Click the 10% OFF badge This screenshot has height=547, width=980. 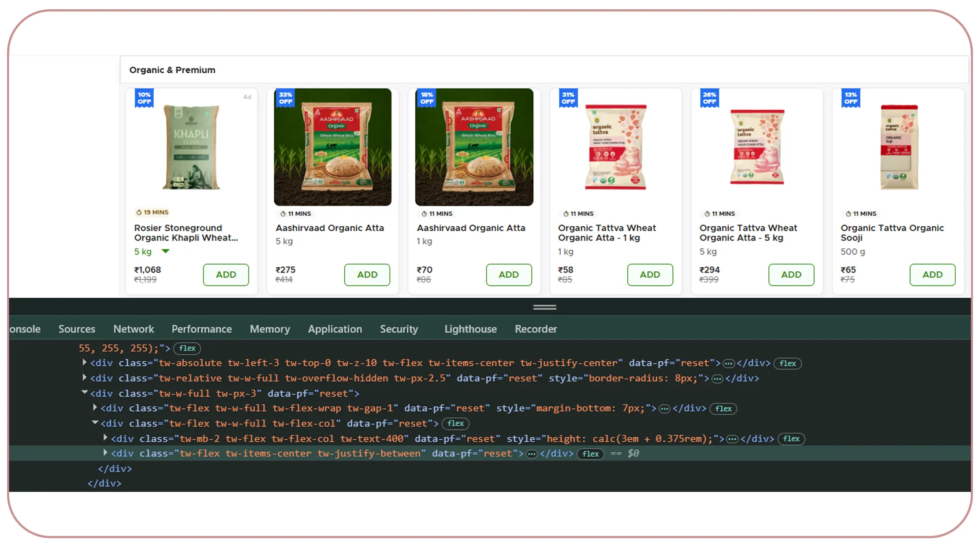point(144,98)
